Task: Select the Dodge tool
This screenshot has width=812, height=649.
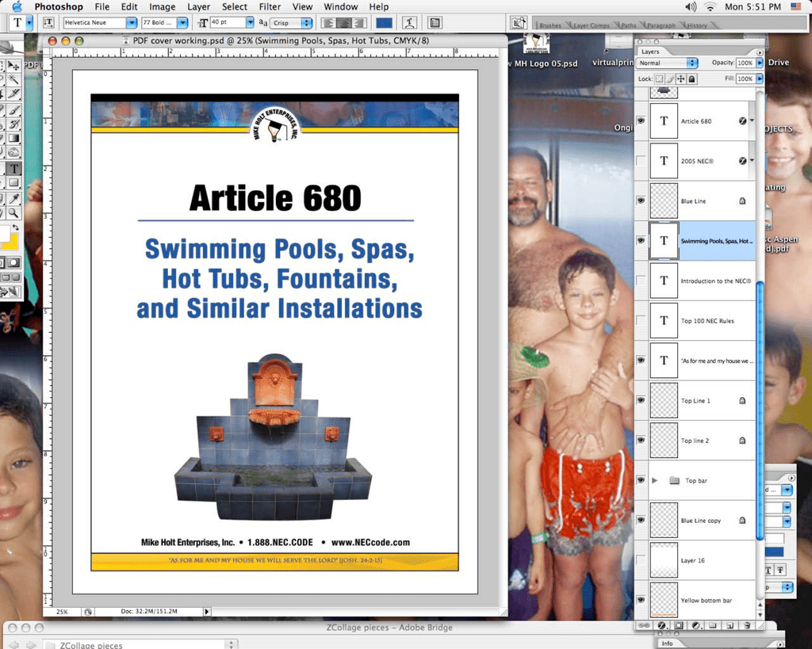Action: coord(13,152)
